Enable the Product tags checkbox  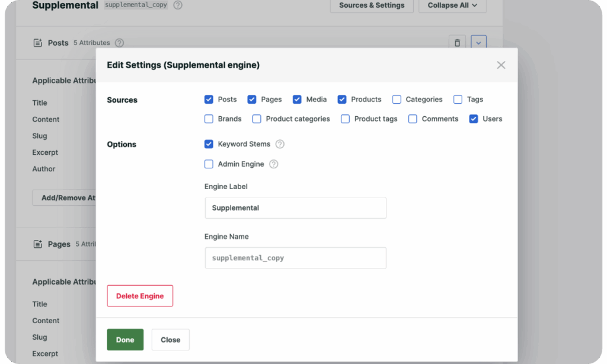pyautogui.click(x=345, y=119)
